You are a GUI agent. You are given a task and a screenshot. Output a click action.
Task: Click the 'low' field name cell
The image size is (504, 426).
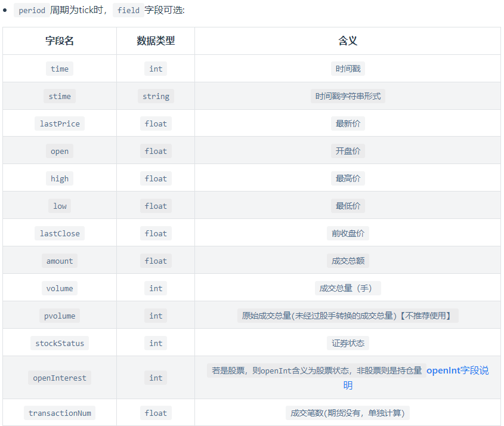point(60,206)
